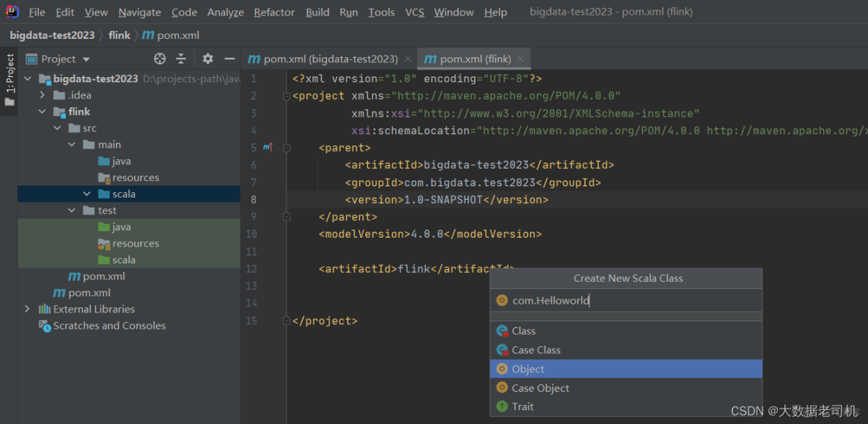
Task: Click the Case Class icon in the dialog
Action: 503,350
